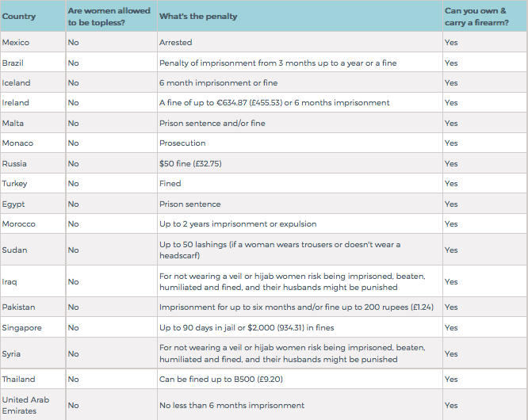Select the Iraq country cell
Viewport: 528px width, 420px height.
tap(10, 281)
